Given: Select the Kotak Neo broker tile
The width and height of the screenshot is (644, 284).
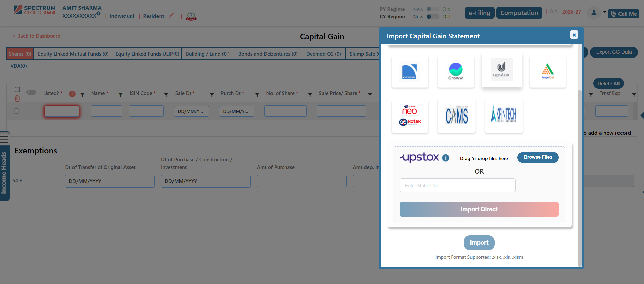Looking at the screenshot, I should click(x=410, y=115).
